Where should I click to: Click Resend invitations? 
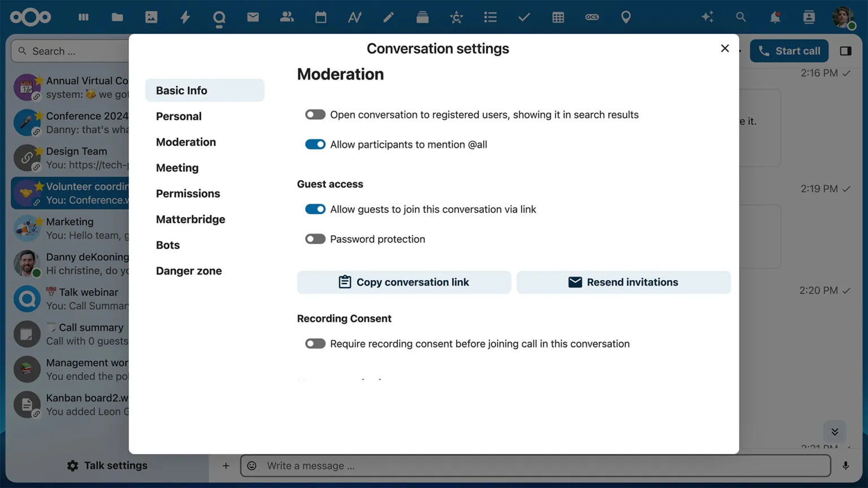623,282
